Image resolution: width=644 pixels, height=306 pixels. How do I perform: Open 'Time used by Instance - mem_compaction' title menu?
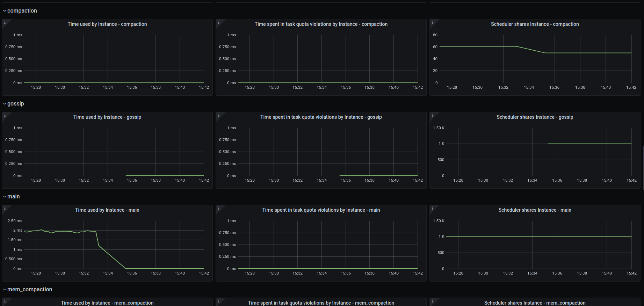[107, 303]
